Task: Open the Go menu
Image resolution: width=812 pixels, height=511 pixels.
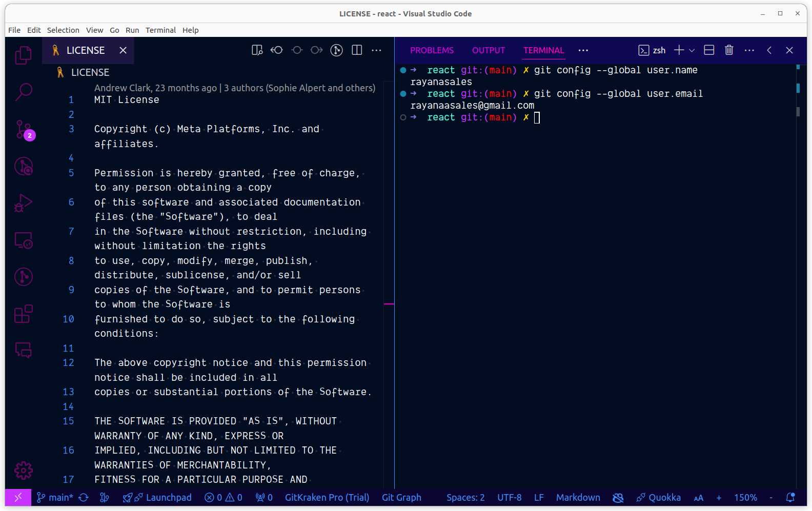Action: 114,30
